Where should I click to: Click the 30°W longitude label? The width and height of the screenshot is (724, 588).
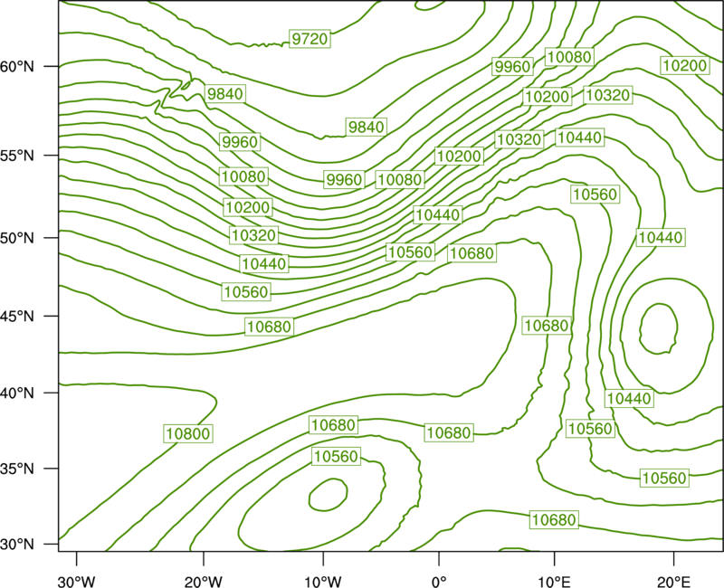pyautogui.click(x=76, y=582)
